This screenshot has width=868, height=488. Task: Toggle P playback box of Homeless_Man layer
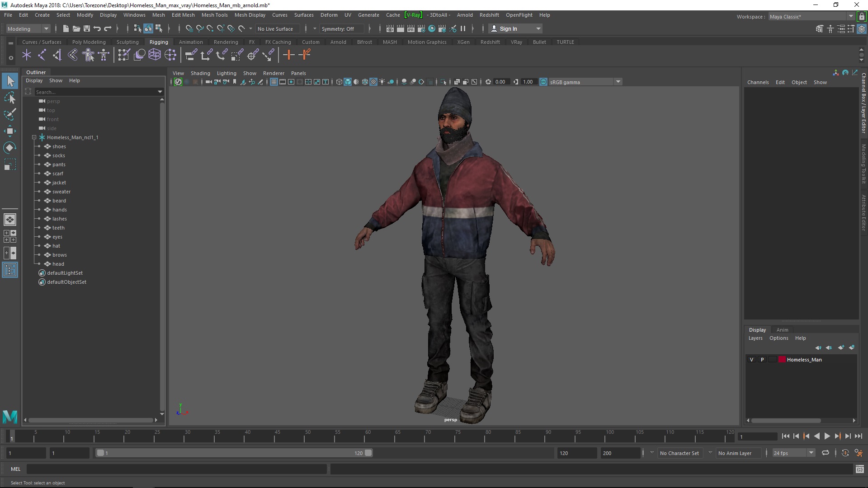click(762, 360)
